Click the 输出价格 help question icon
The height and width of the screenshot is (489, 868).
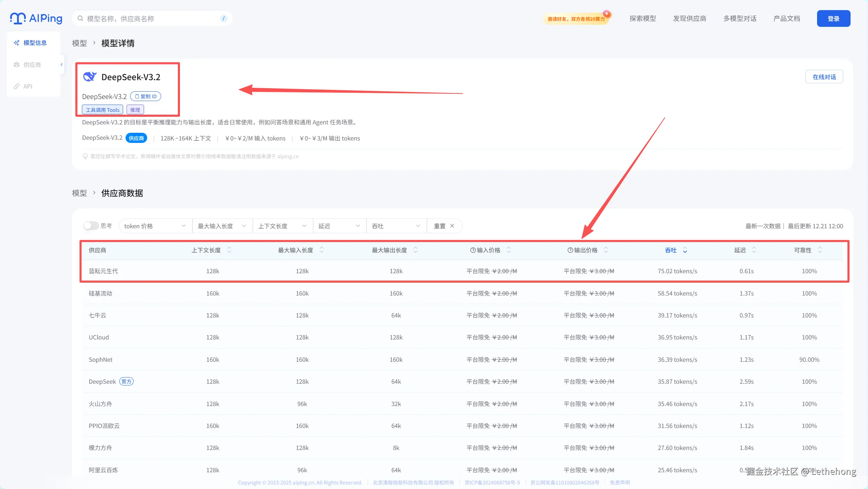click(x=570, y=250)
